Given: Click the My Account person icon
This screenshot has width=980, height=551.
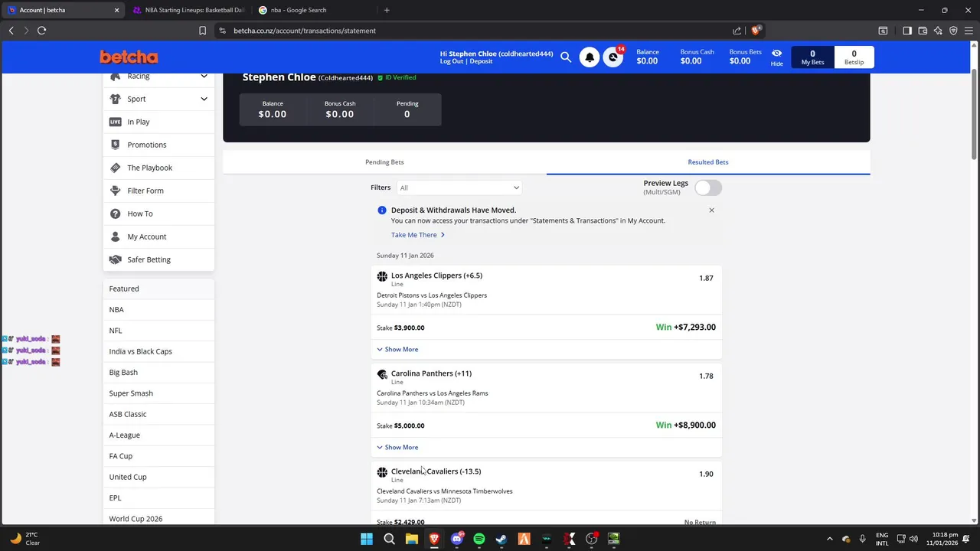Looking at the screenshot, I should (x=116, y=236).
